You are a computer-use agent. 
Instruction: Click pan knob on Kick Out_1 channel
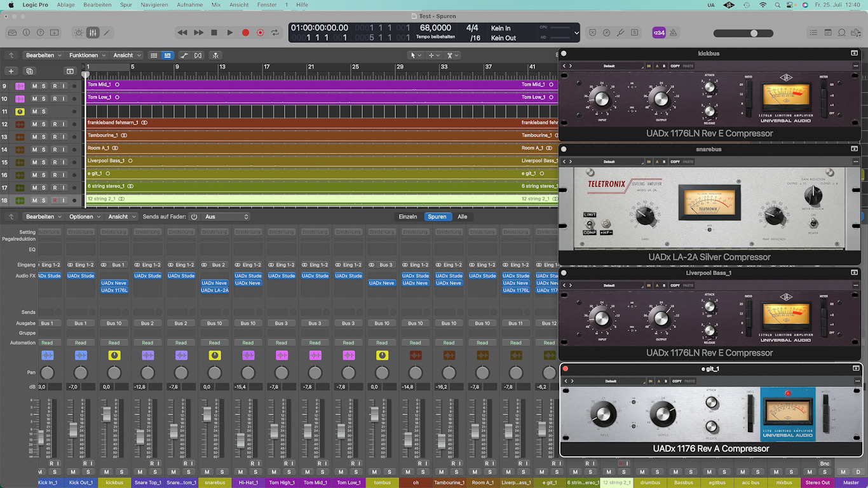[81, 373]
